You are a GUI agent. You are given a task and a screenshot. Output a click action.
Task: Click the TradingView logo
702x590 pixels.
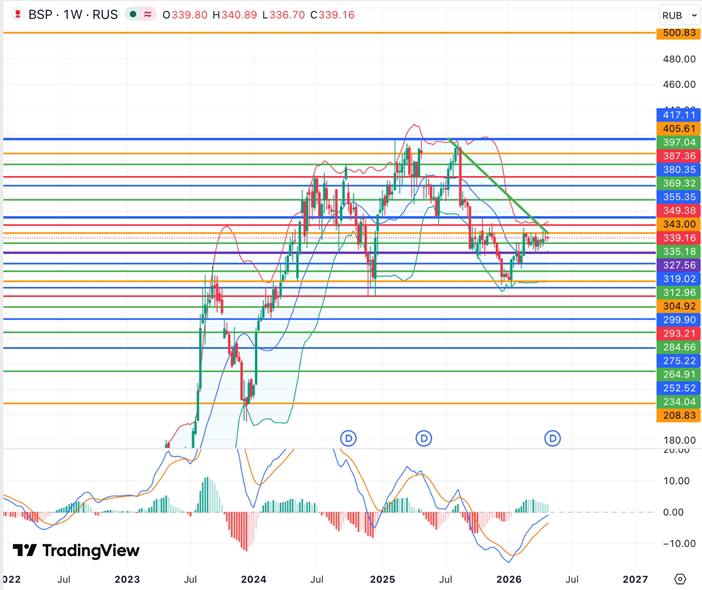click(x=76, y=550)
